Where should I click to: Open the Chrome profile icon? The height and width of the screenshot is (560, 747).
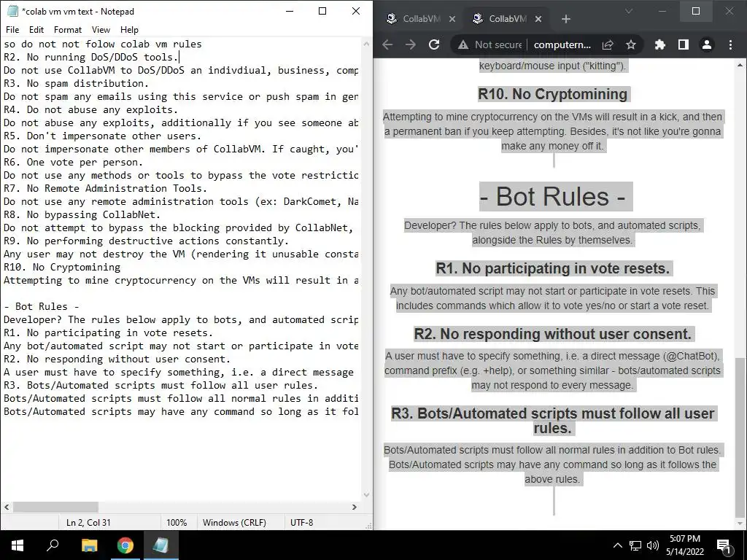pos(706,44)
